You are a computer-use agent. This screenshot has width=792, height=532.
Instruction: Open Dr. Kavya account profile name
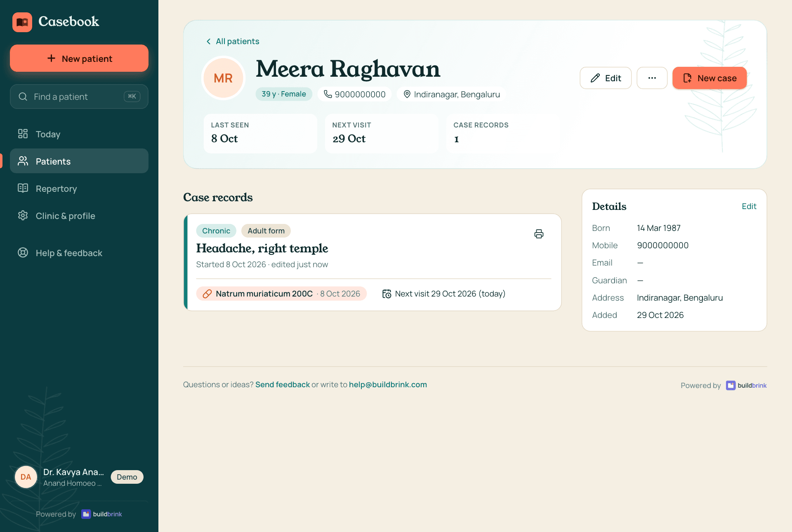[x=73, y=472]
